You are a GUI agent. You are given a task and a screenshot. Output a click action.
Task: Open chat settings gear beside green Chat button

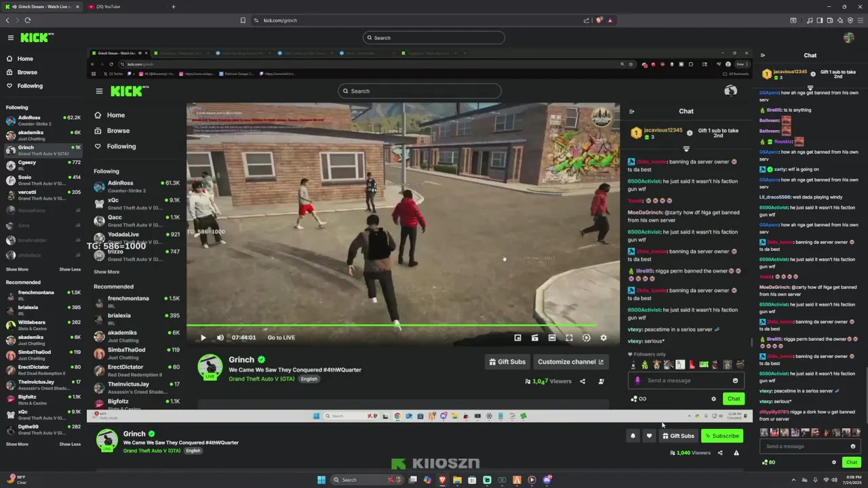(x=834, y=462)
